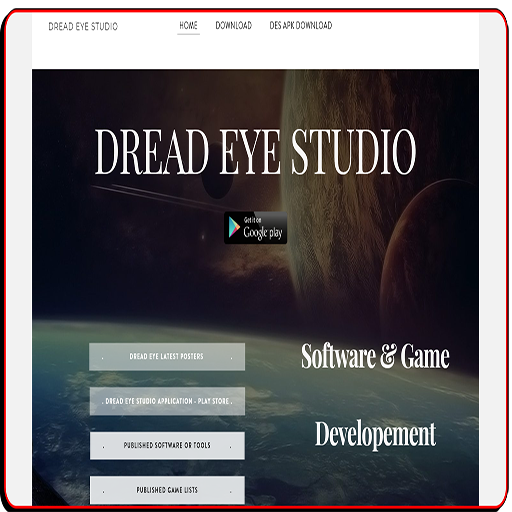The height and width of the screenshot is (512, 512).
Task: Click the small 'Get it on' label
Action: point(252,220)
